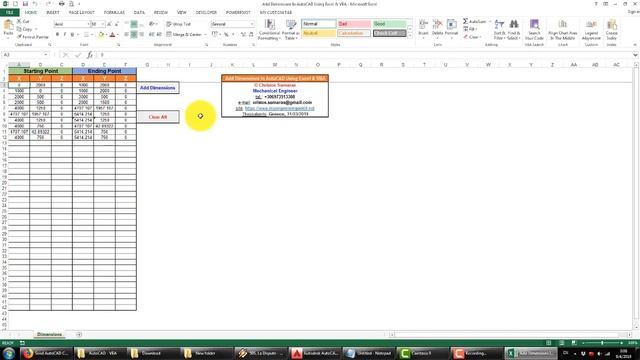This screenshot has height=360, width=640.
Task: Switch to the PAGE LAYOUT tab
Action: (81, 12)
